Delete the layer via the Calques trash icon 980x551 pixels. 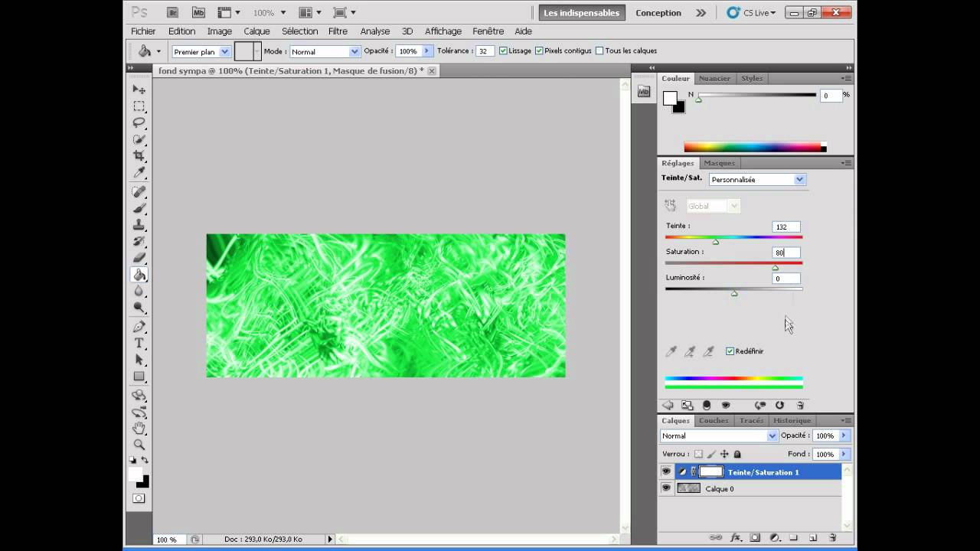tap(833, 538)
